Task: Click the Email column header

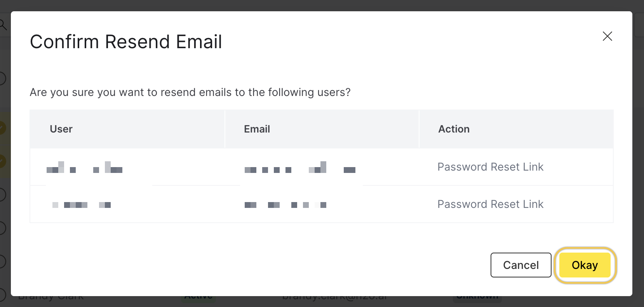Action: click(257, 129)
